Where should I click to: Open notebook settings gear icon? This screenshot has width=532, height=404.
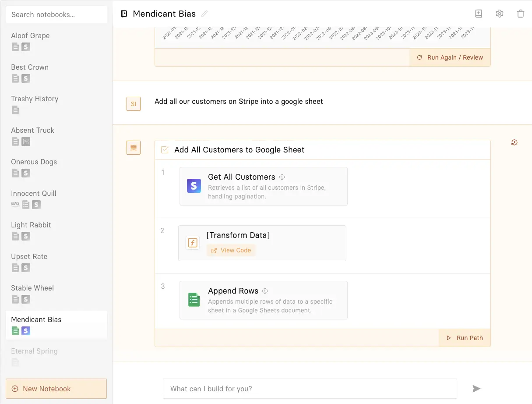500,14
